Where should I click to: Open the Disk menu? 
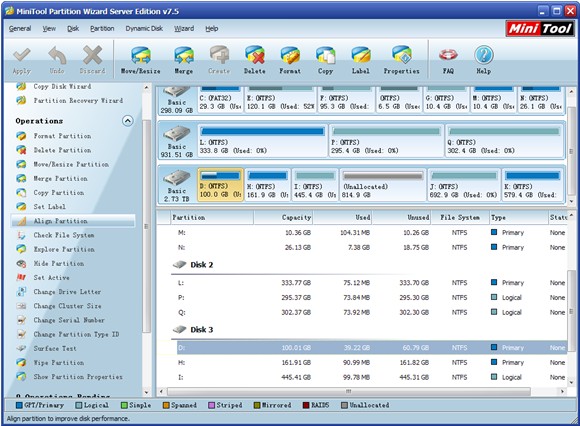[x=73, y=28]
